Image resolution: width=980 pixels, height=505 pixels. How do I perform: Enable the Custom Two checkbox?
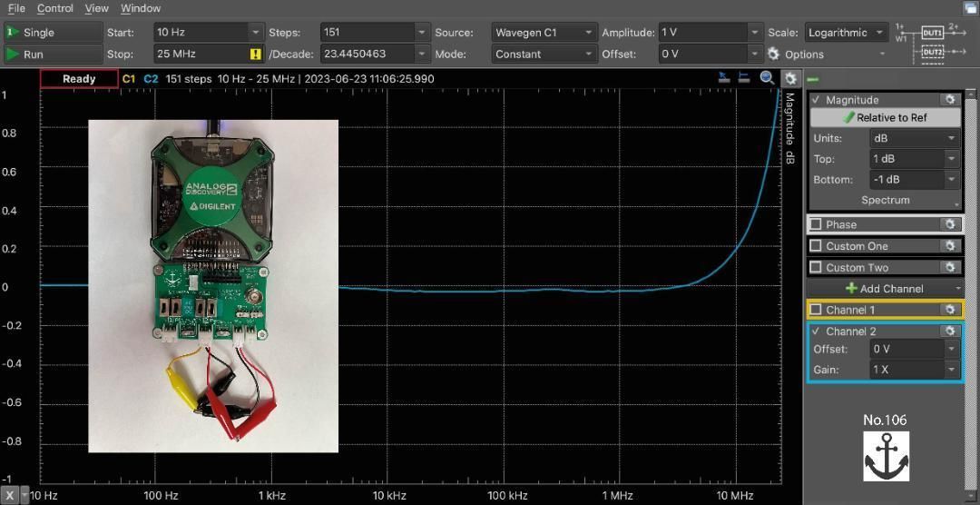pyautogui.click(x=816, y=268)
